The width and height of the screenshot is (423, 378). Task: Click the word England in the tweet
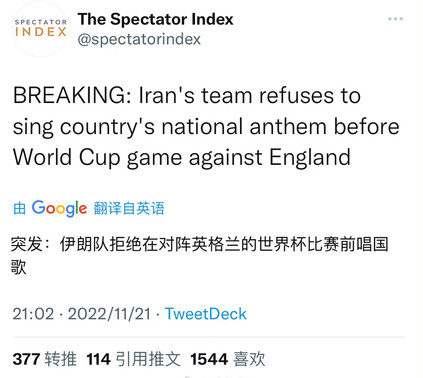(310, 157)
